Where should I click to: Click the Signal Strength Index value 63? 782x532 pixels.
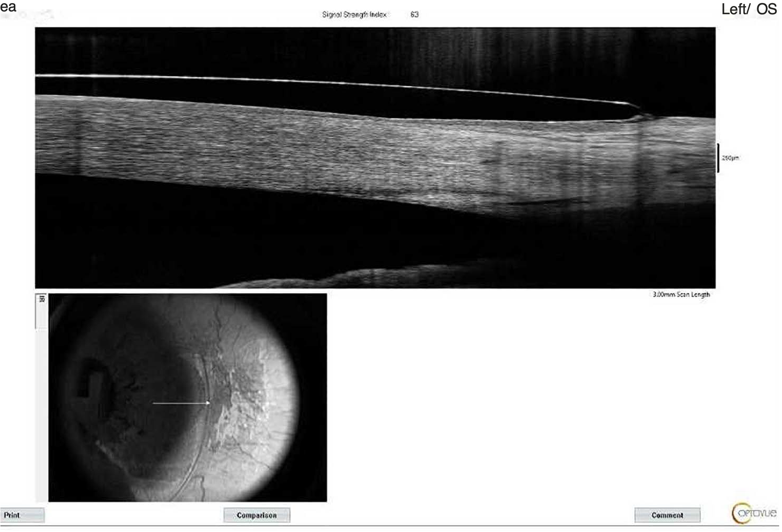[414, 15]
